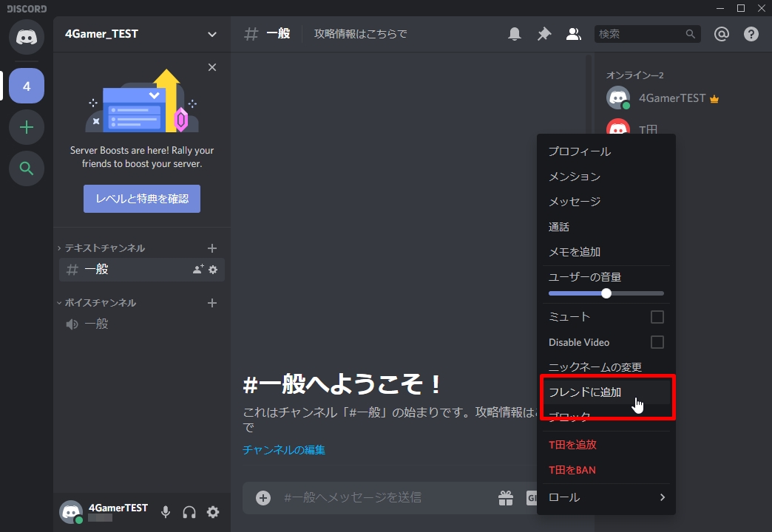Open settings gear for 一般 text channel

pos(213,269)
